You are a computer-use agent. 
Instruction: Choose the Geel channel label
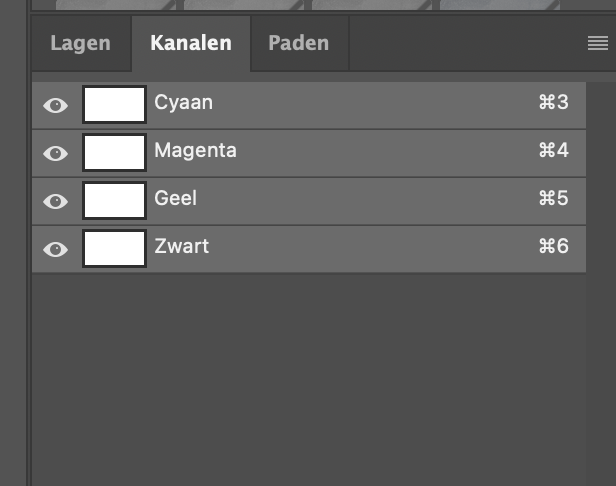point(175,198)
